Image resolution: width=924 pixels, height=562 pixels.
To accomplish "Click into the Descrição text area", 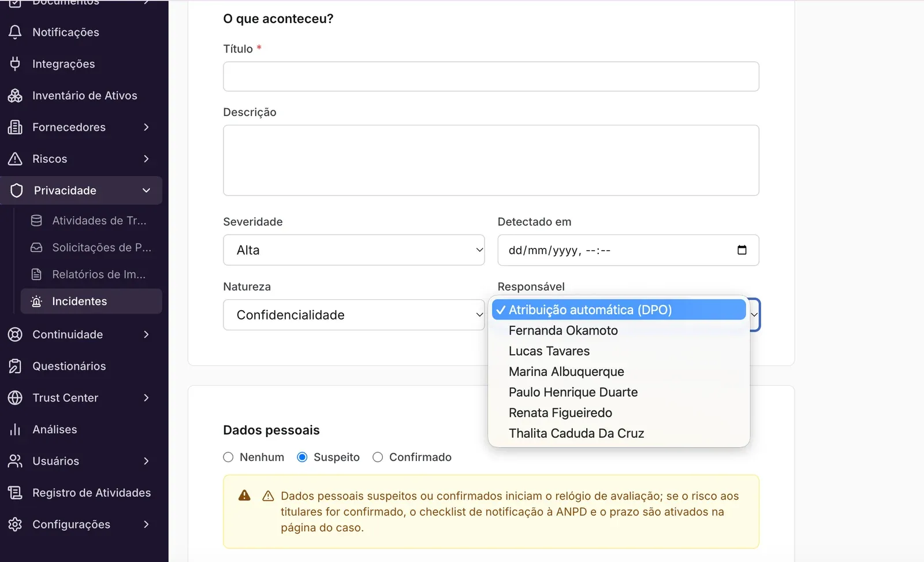I will (x=491, y=161).
